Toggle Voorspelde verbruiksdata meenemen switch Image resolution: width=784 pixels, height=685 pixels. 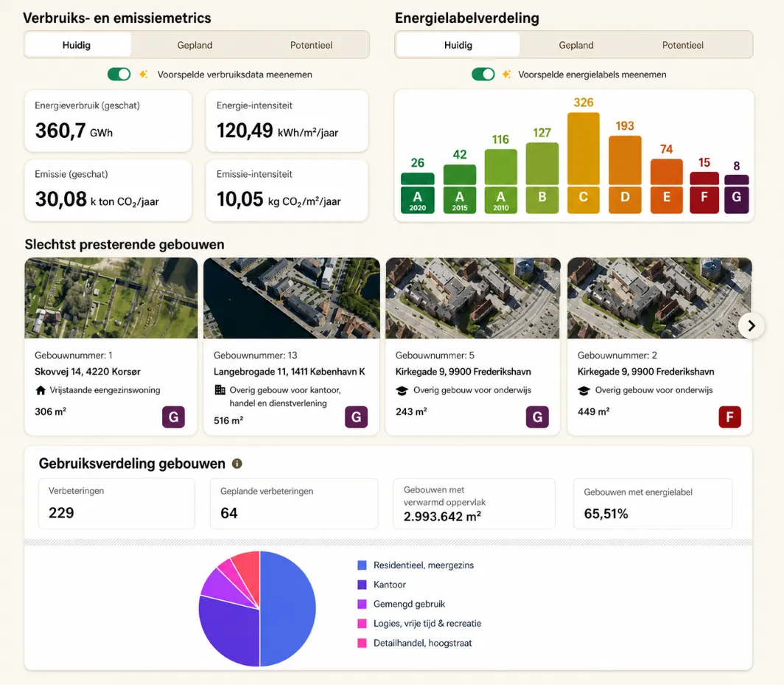[119, 74]
